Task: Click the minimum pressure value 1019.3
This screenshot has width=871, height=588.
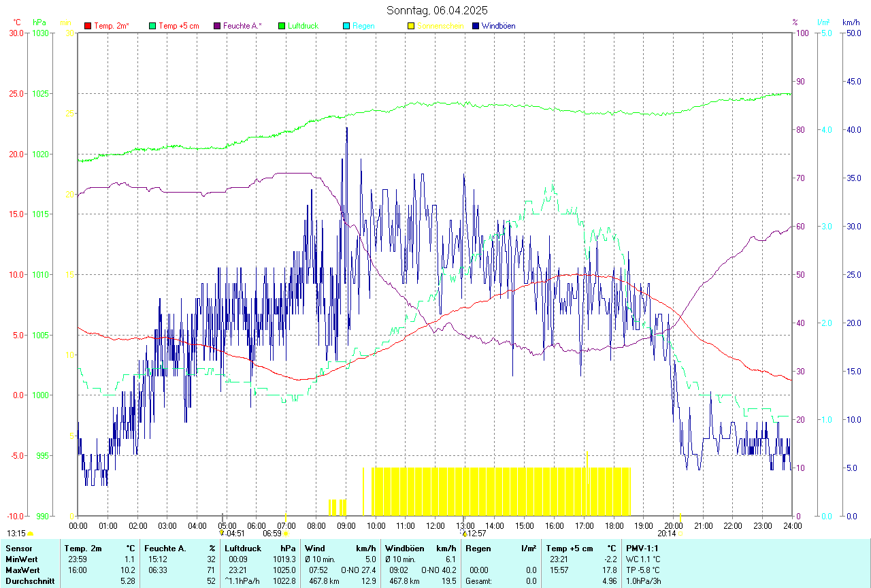Action: (x=284, y=559)
